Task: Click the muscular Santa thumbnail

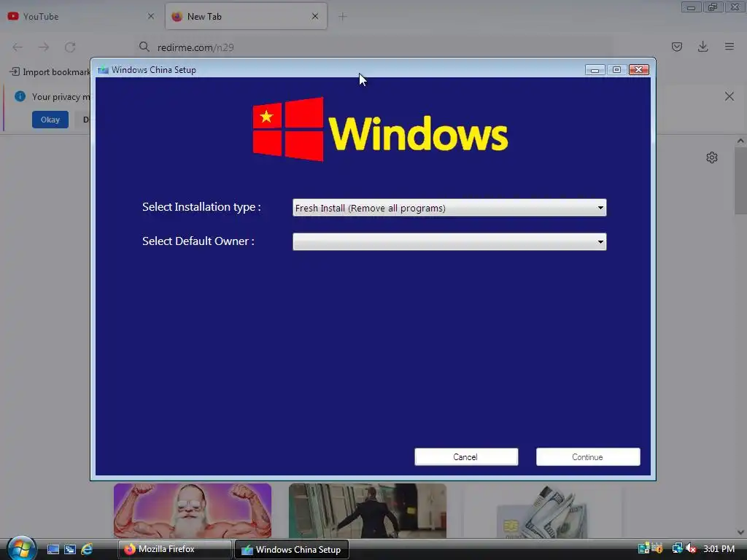Action: pos(193,510)
